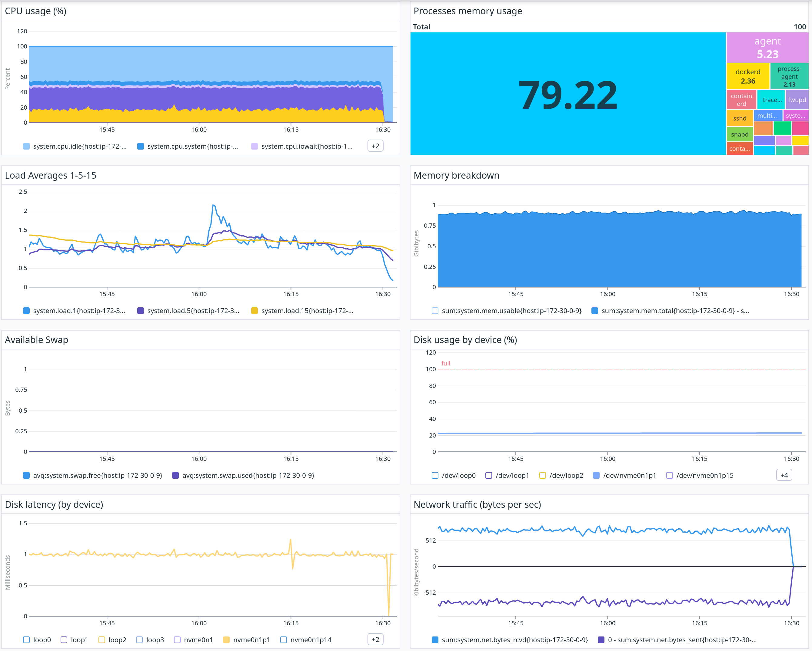Screen dimensions: 812x651
Task: Toggle loop3 legend checkbox in Disk latency
Action: tap(139, 640)
